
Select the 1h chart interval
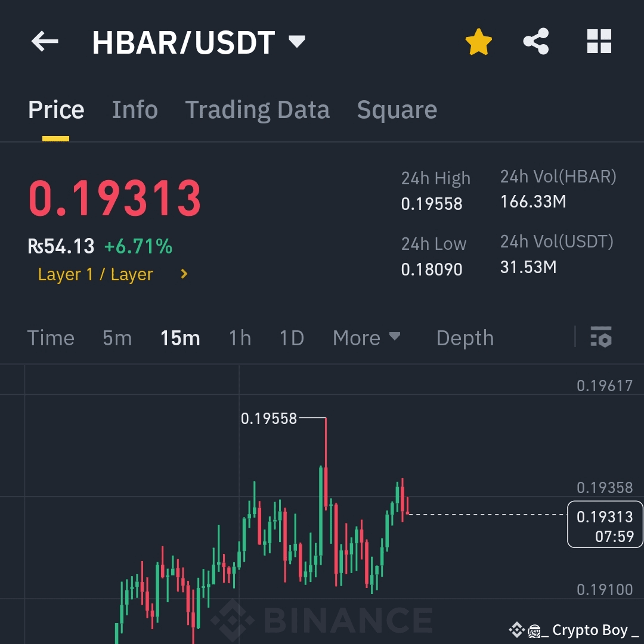pos(240,338)
